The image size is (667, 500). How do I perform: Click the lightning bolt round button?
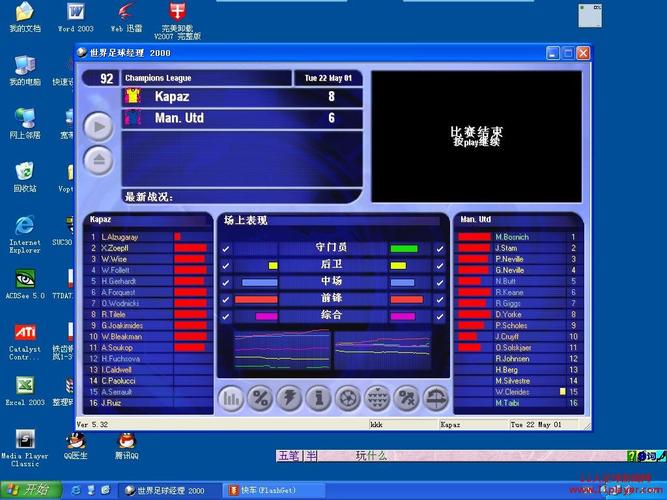[290, 399]
